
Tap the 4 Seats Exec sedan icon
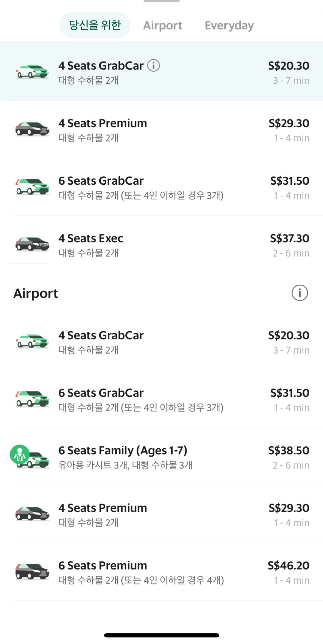32,244
